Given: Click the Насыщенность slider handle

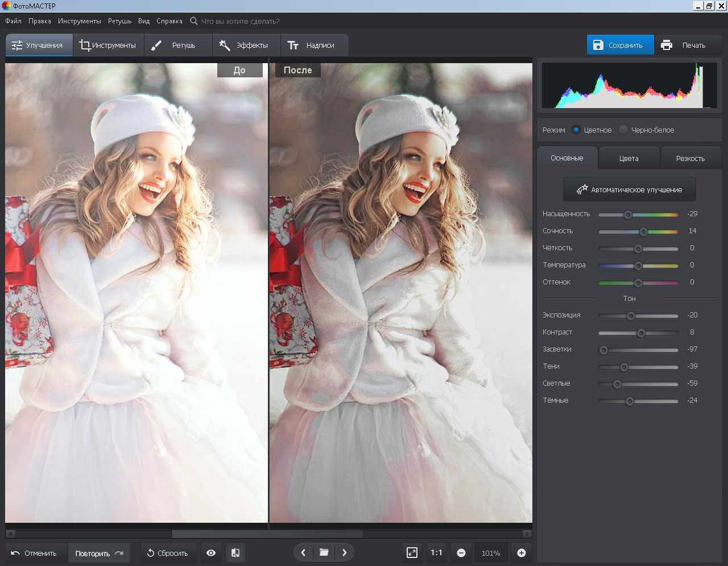Looking at the screenshot, I should tap(628, 214).
